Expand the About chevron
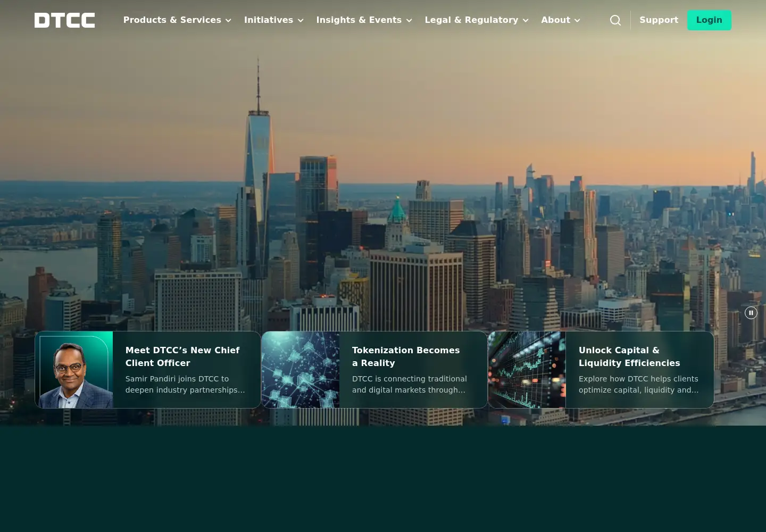Screen dimensions: 766x532 pyautogui.click(x=577, y=20)
